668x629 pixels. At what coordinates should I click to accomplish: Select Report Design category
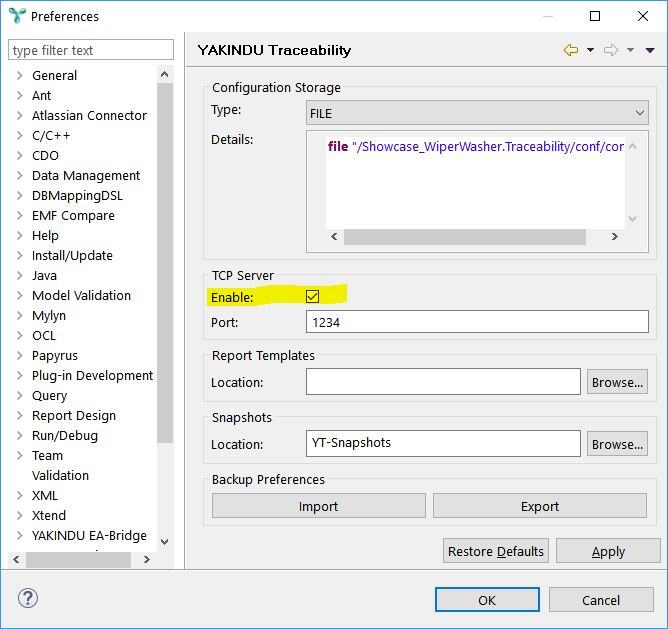point(74,415)
